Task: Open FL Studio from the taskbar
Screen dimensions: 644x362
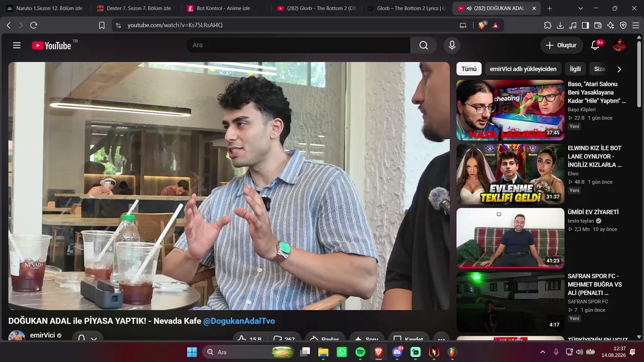Action: point(453,352)
